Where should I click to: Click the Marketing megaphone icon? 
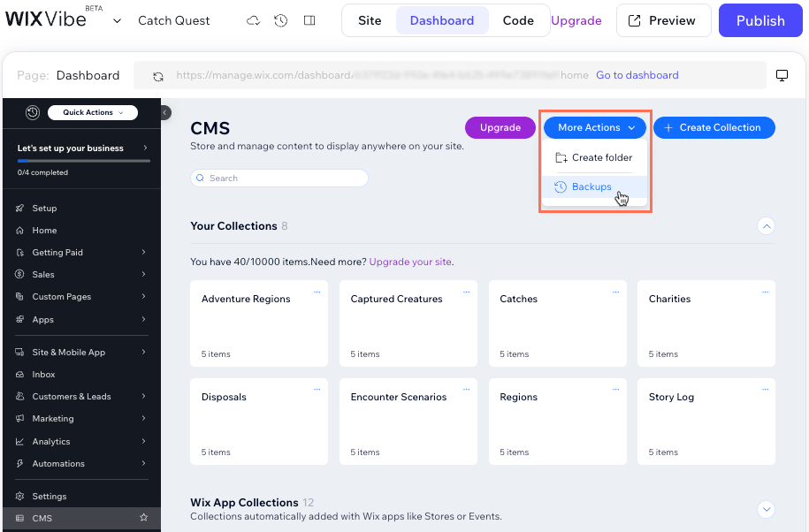19,419
